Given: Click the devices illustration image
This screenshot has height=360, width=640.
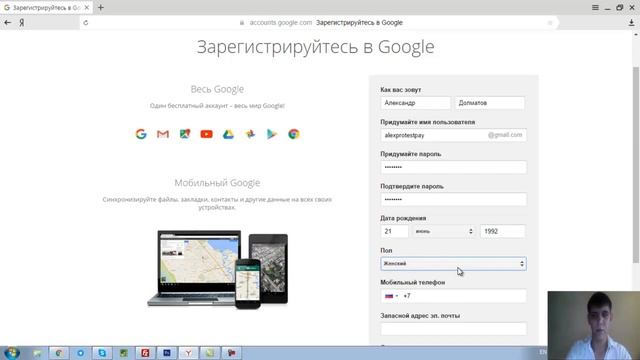Looking at the screenshot, I should pos(218,269).
